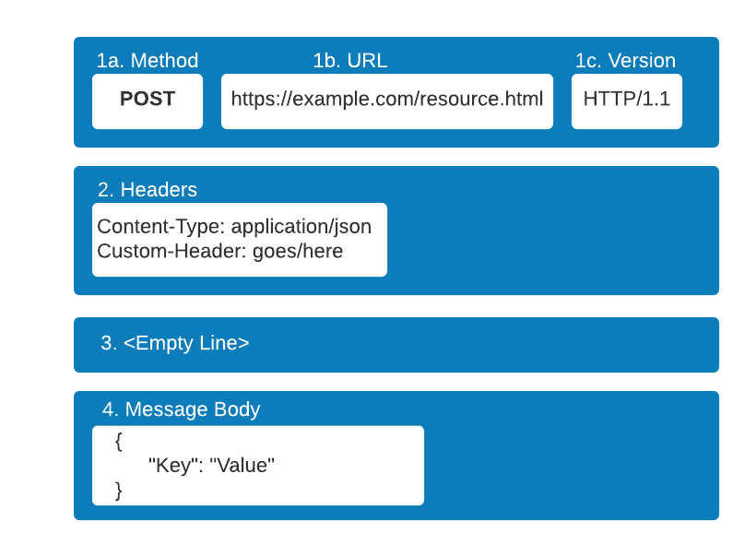756x557 pixels.
Task: Click the word "Value" in the JSON body
Action: [243, 466]
